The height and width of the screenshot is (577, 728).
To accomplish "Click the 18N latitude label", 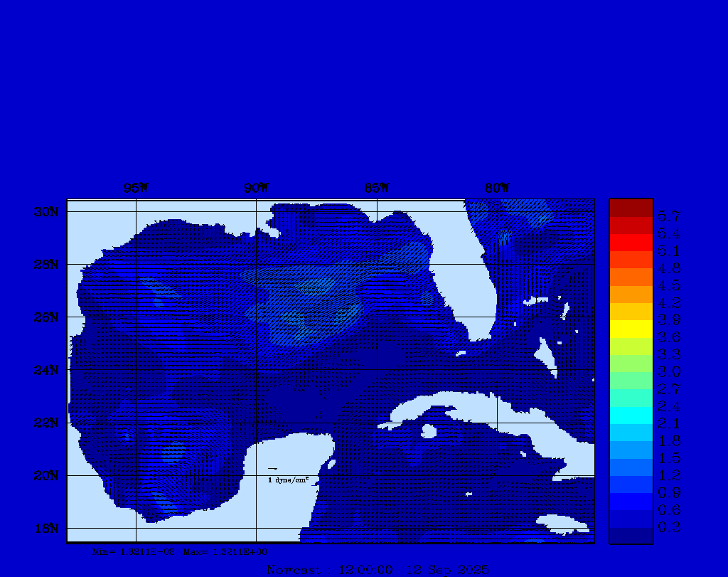I will (48, 528).
